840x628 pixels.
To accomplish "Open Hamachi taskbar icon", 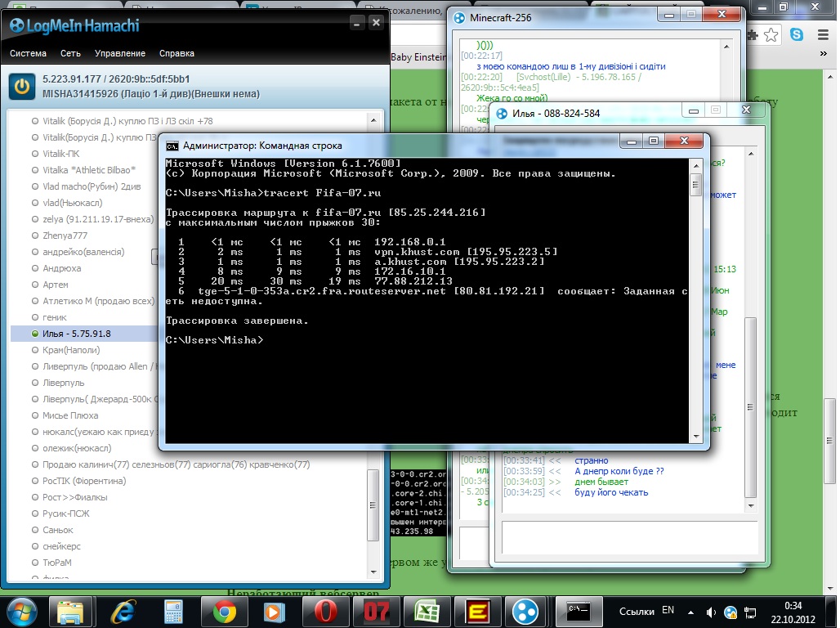I will pos(525,612).
